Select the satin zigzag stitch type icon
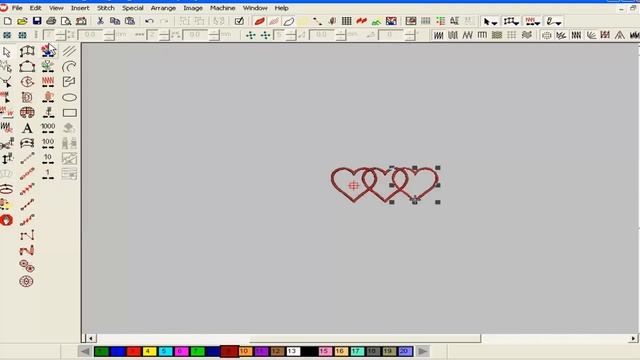 438,36
